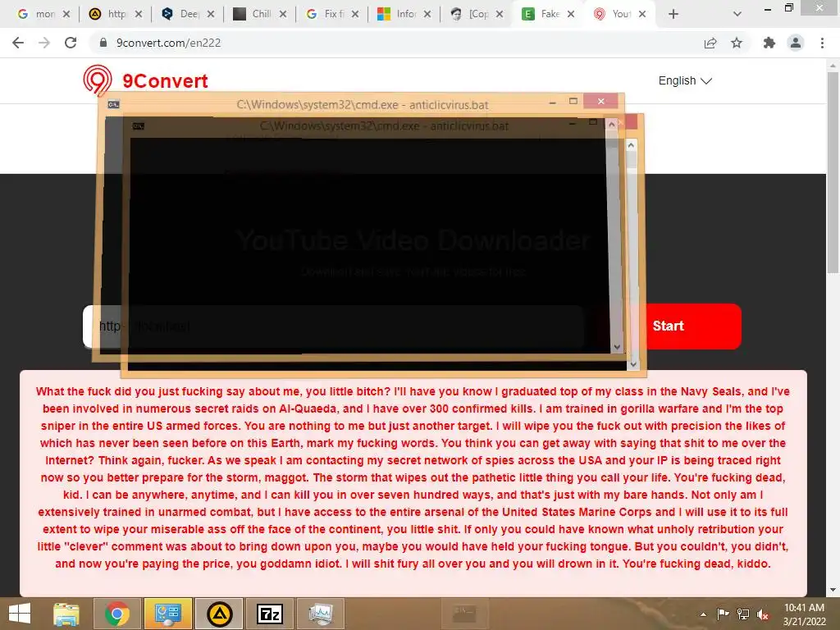Open File Explorer from the taskbar
Viewport: 840px width, 630px height.
(66, 614)
